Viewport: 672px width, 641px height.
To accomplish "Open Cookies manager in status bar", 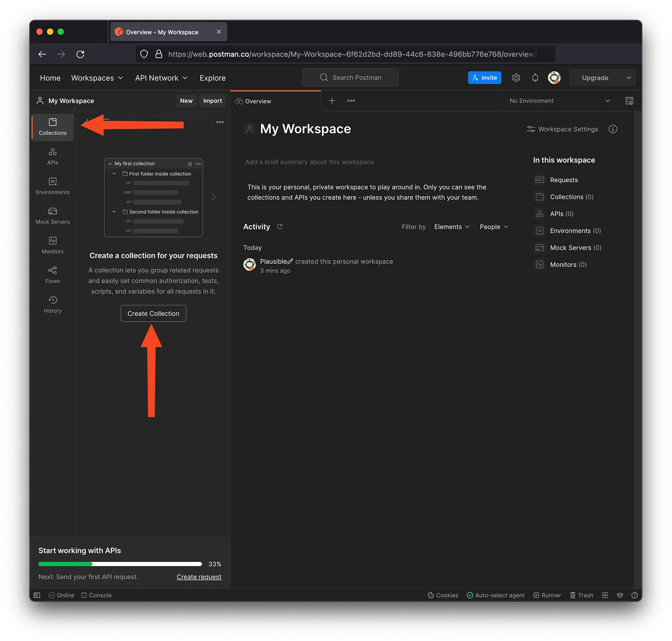I will [443, 595].
